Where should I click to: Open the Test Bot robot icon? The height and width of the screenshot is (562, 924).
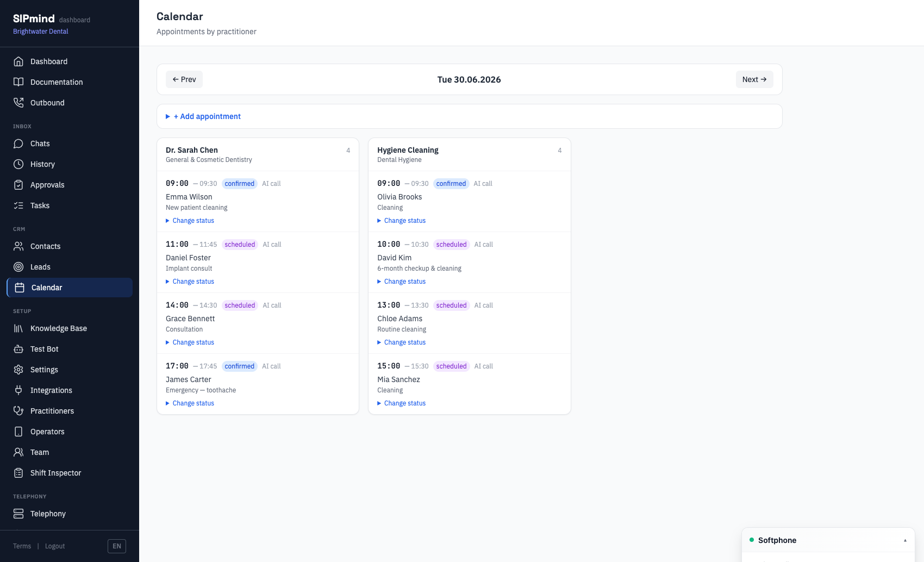click(18, 349)
